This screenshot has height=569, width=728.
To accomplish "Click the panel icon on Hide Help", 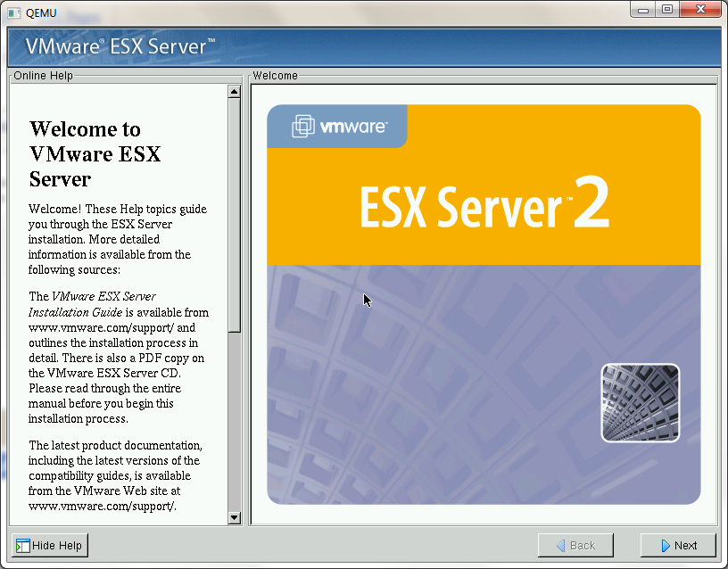I will [x=22, y=546].
